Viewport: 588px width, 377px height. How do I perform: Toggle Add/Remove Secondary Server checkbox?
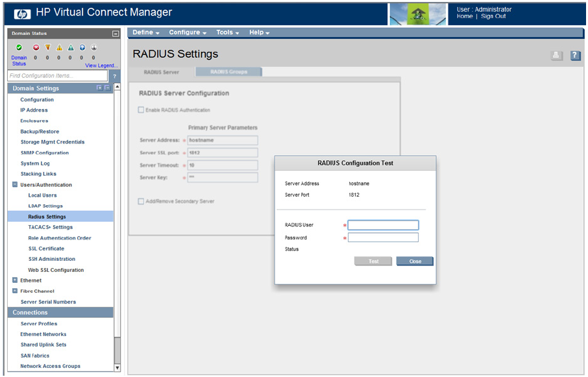tap(141, 201)
